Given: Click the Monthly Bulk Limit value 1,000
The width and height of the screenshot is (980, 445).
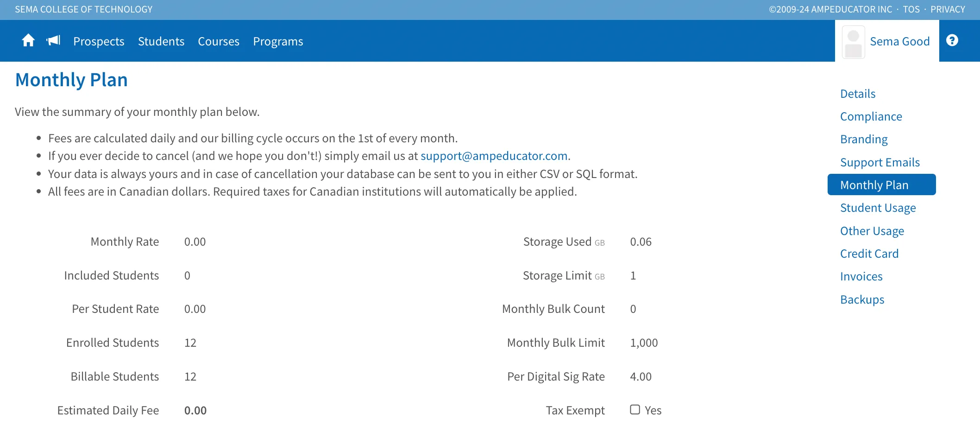Looking at the screenshot, I should [644, 343].
